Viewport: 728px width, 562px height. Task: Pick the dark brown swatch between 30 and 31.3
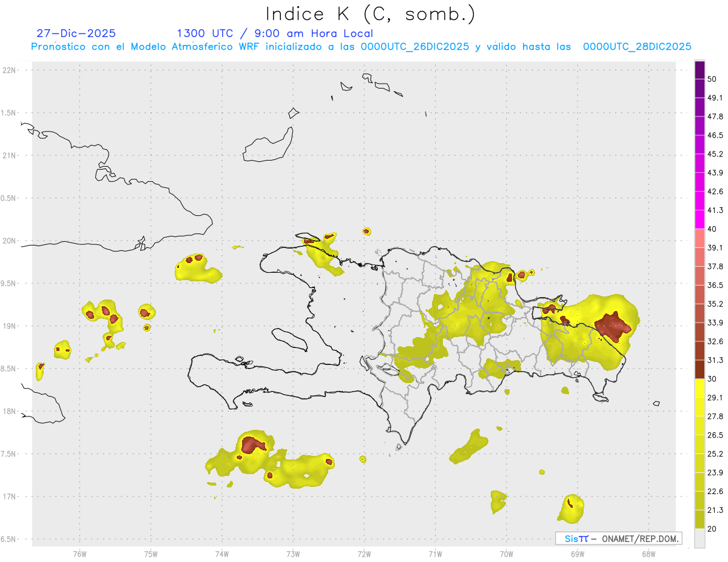(699, 369)
